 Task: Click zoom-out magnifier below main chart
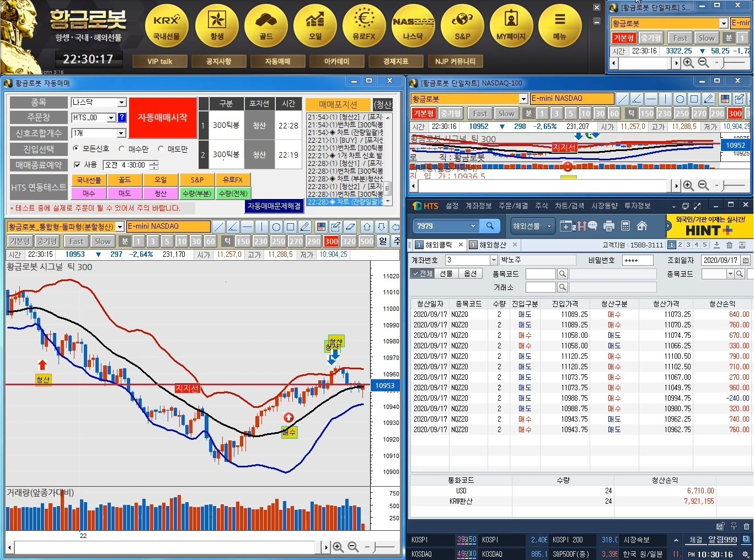pos(353,547)
